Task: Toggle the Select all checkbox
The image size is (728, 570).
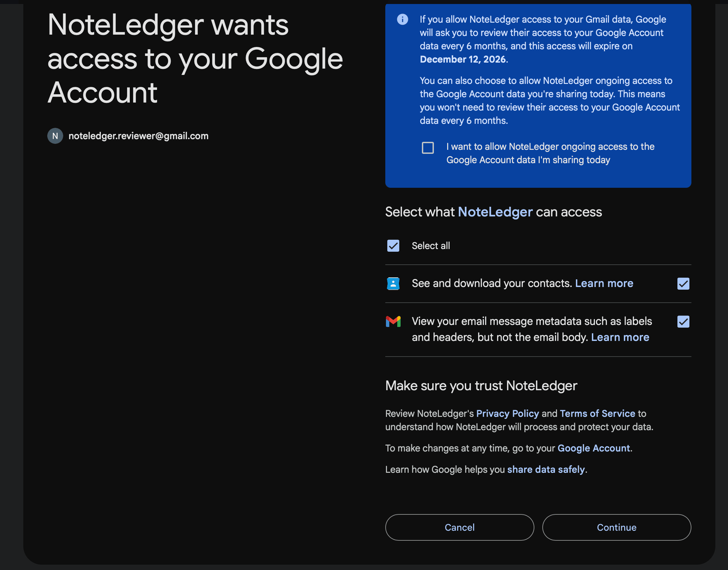Action: [393, 246]
